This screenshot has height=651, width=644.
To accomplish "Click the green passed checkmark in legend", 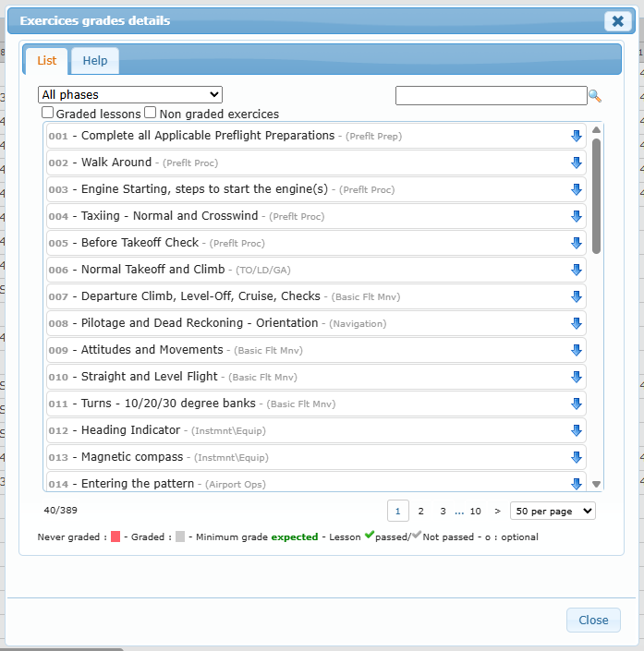I will coord(370,535).
